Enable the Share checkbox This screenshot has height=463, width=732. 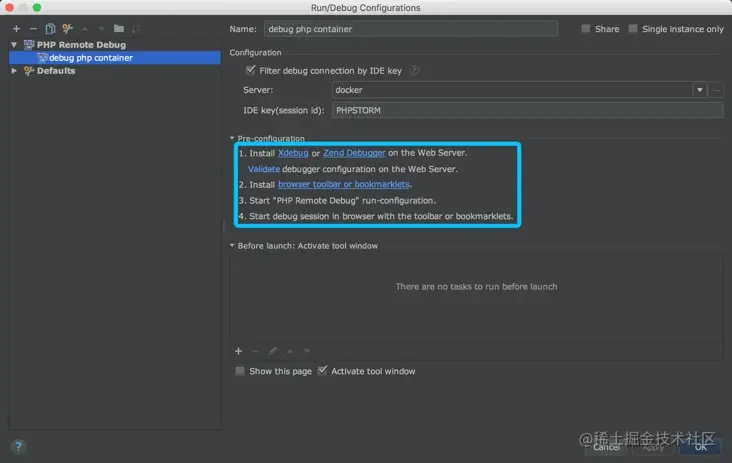[x=585, y=29]
